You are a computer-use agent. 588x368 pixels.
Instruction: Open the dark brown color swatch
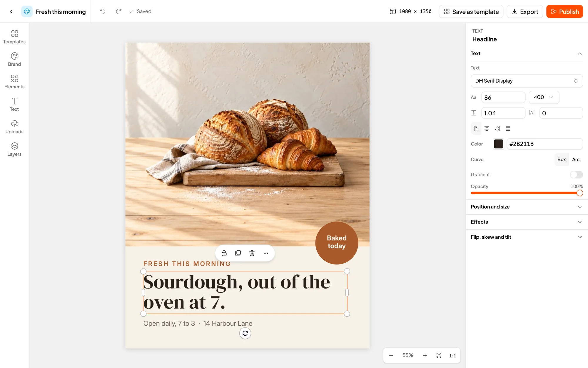tap(498, 144)
